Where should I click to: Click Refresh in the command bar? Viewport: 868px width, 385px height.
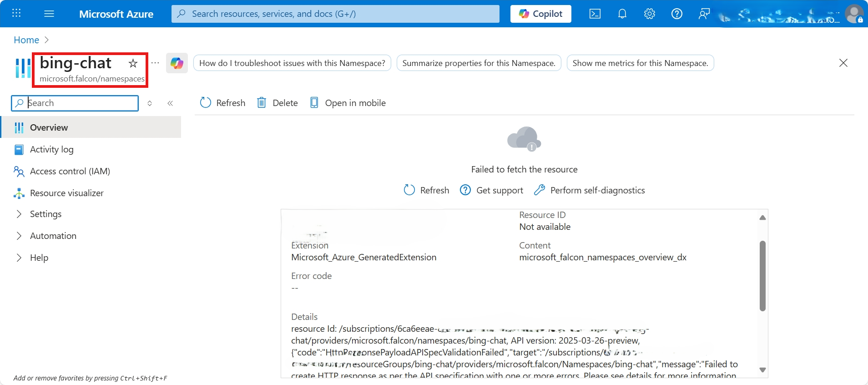tap(223, 103)
